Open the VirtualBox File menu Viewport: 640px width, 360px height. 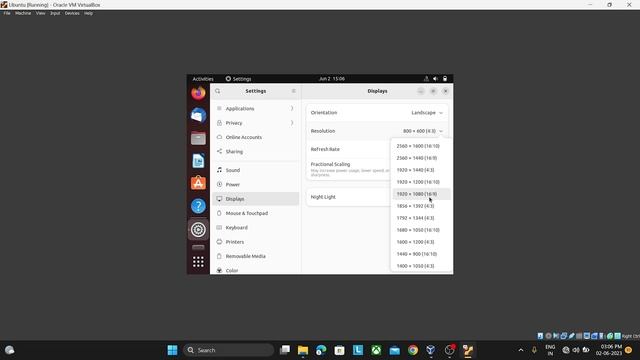[7, 13]
